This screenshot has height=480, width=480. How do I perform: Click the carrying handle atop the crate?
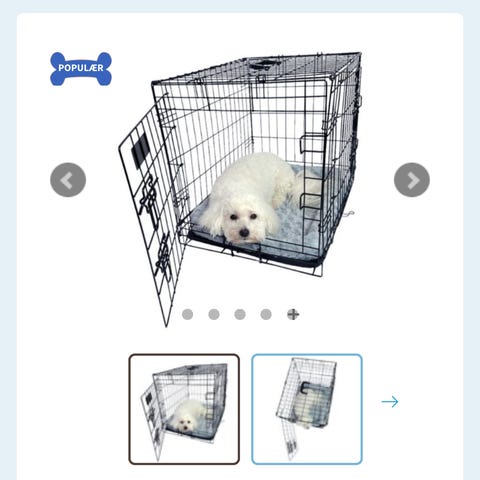pyautogui.click(x=263, y=64)
